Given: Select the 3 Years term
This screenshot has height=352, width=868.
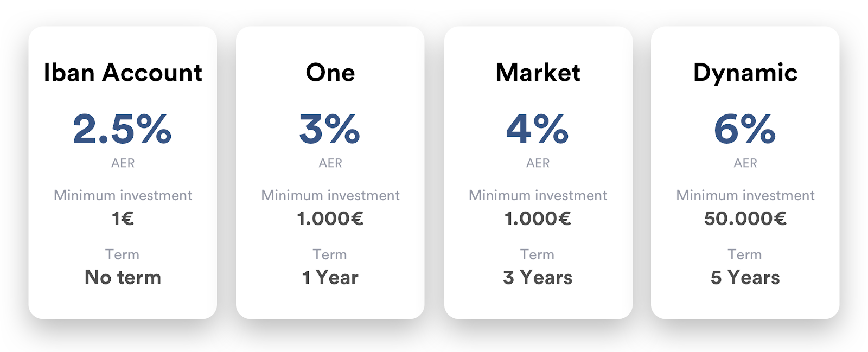Looking at the screenshot, I should pyautogui.click(x=538, y=278).
